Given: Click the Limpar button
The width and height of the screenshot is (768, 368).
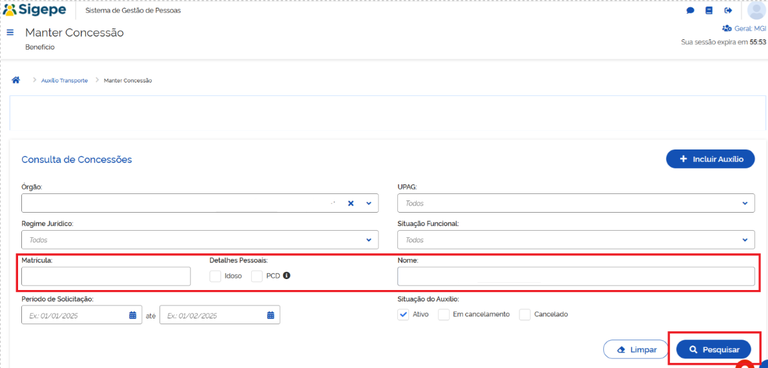Looking at the screenshot, I should click(x=636, y=349).
